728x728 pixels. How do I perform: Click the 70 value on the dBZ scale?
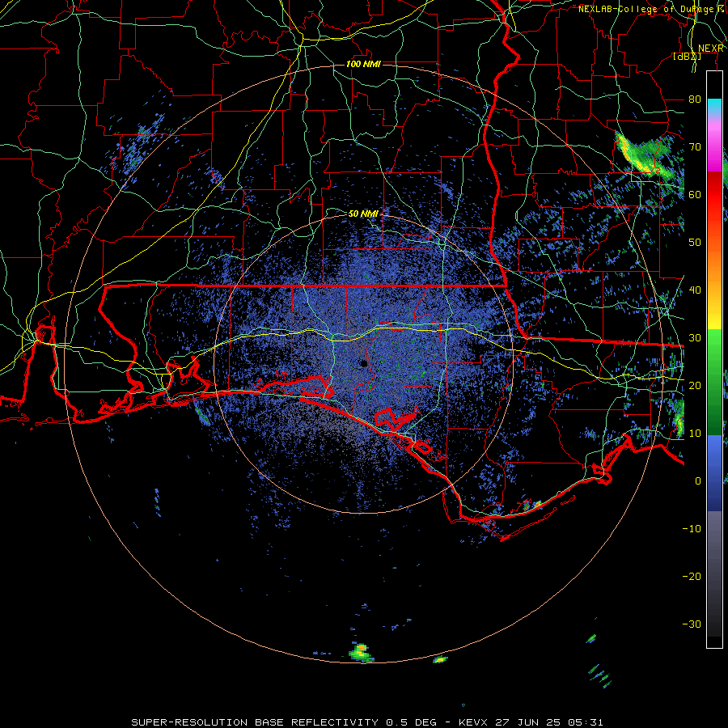pyautogui.click(x=695, y=146)
